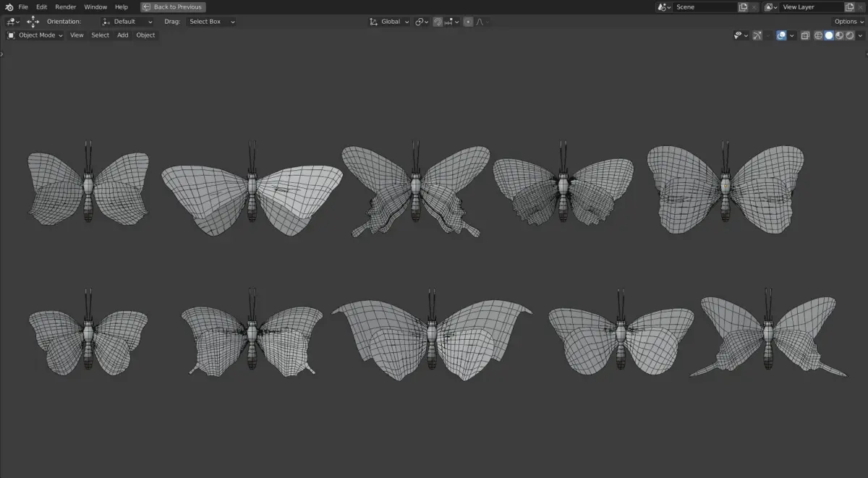Open the Window menu

click(x=95, y=7)
